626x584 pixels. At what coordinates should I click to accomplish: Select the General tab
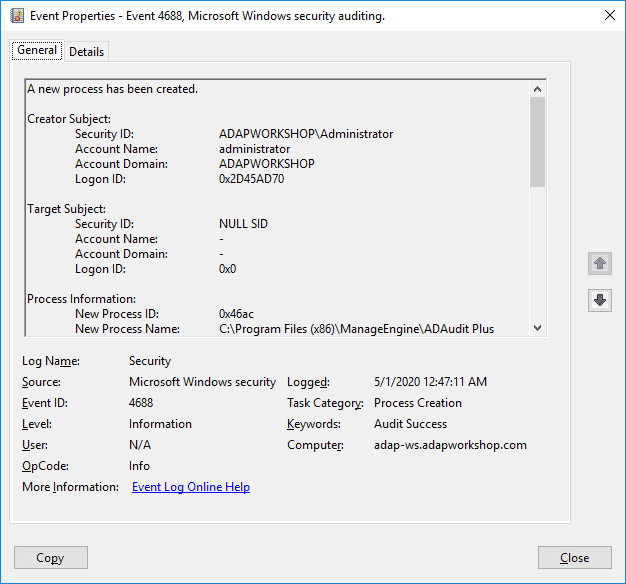pos(37,50)
